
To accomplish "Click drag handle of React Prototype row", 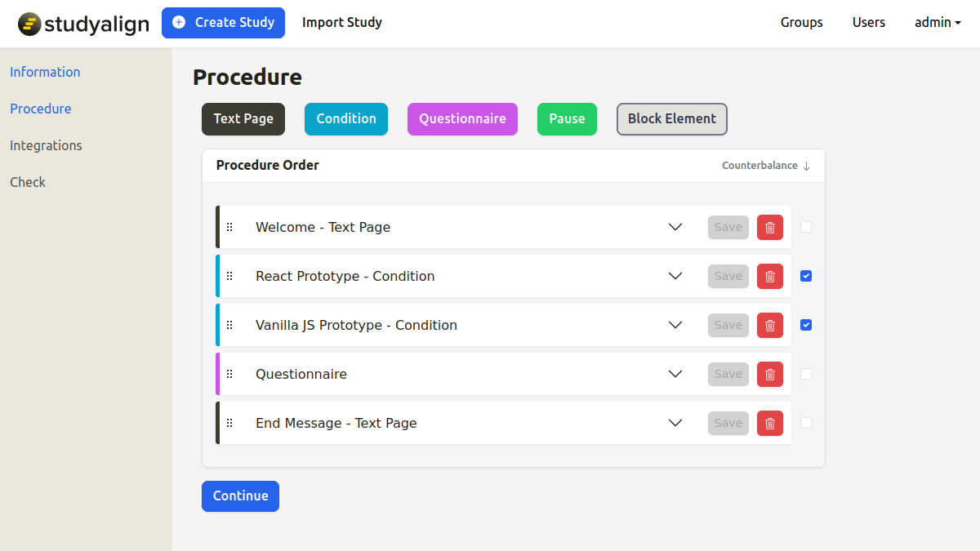I will tap(229, 276).
